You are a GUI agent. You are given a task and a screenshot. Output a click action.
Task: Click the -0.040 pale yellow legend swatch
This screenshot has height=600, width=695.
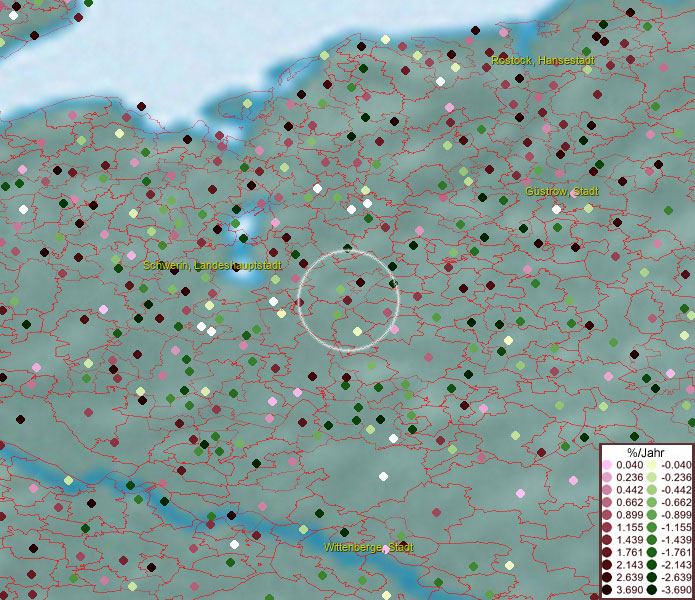[650, 465]
